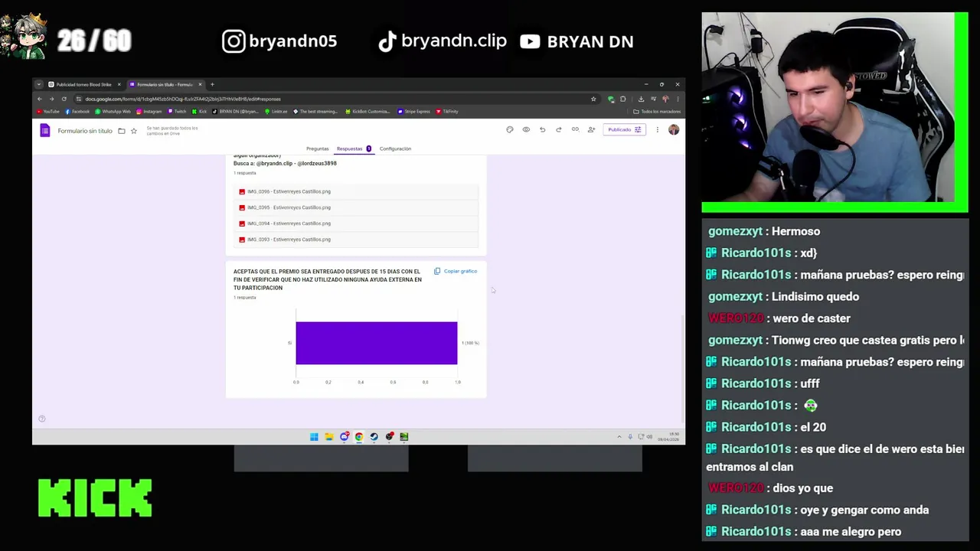Select the Formulario sin título browser tab
The height and width of the screenshot is (551, 980).
165,84
